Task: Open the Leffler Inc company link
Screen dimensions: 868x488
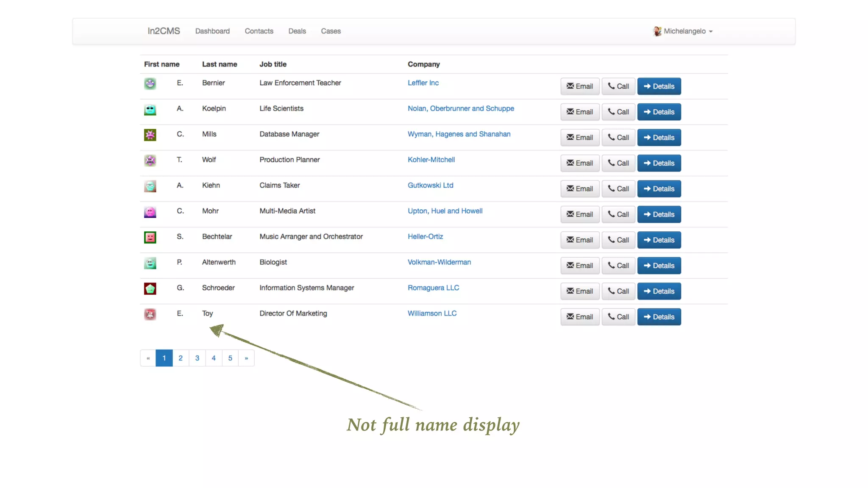Action: (423, 83)
